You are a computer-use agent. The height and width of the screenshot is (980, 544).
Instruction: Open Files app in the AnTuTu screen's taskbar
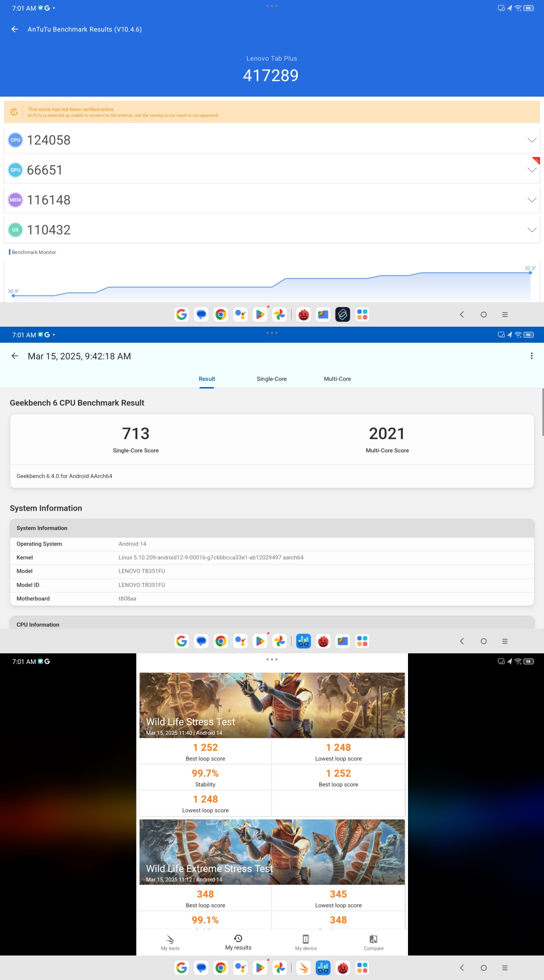(323, 314)
